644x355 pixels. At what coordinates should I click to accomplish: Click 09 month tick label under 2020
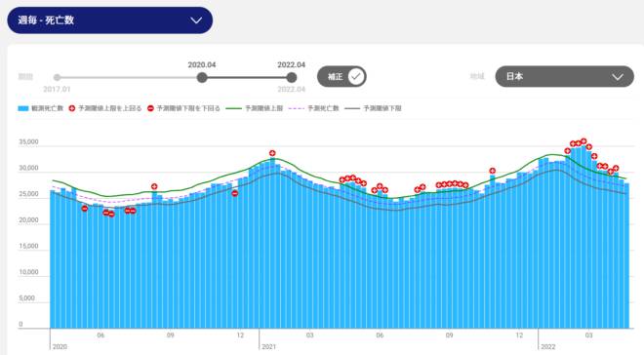point(171,335)
